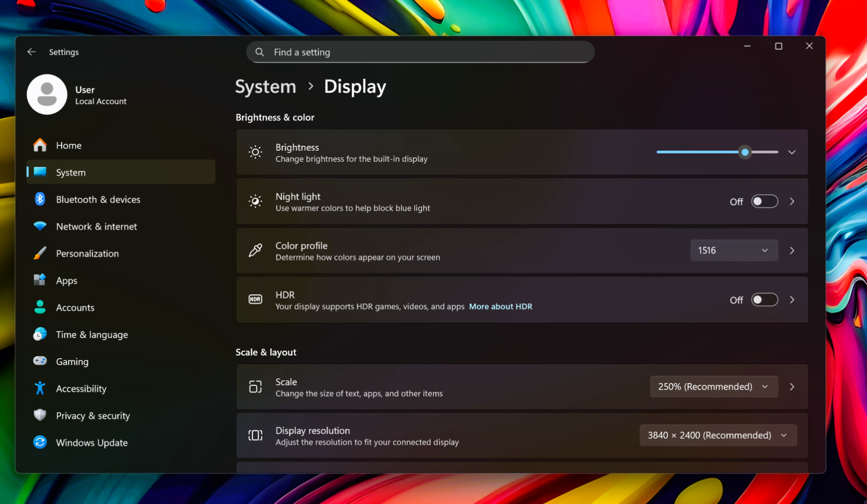Screen dimensions: 867x504
Task: Open the Windows Update label
Action: (92, 443)
